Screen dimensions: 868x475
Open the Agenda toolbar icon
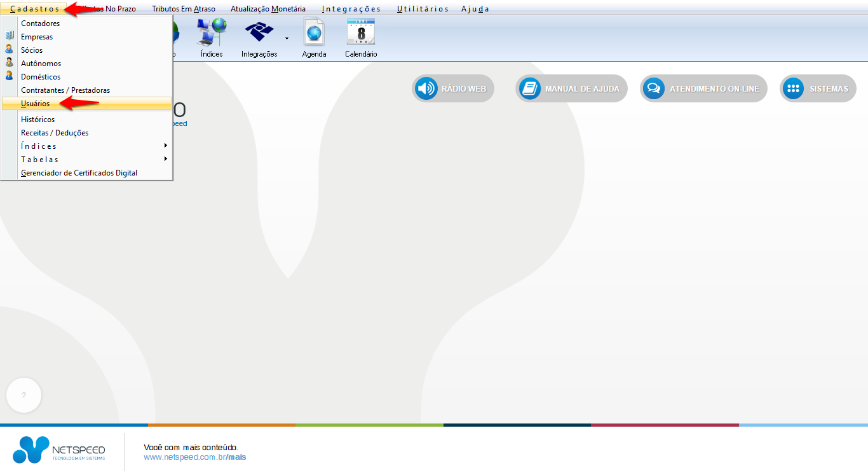pos(314,32)
